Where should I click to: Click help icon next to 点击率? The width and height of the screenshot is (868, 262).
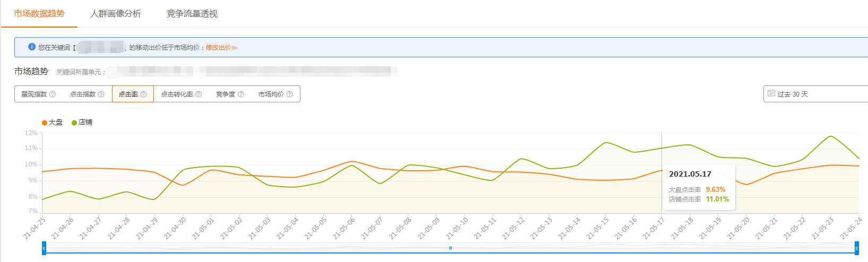(143, 94)
